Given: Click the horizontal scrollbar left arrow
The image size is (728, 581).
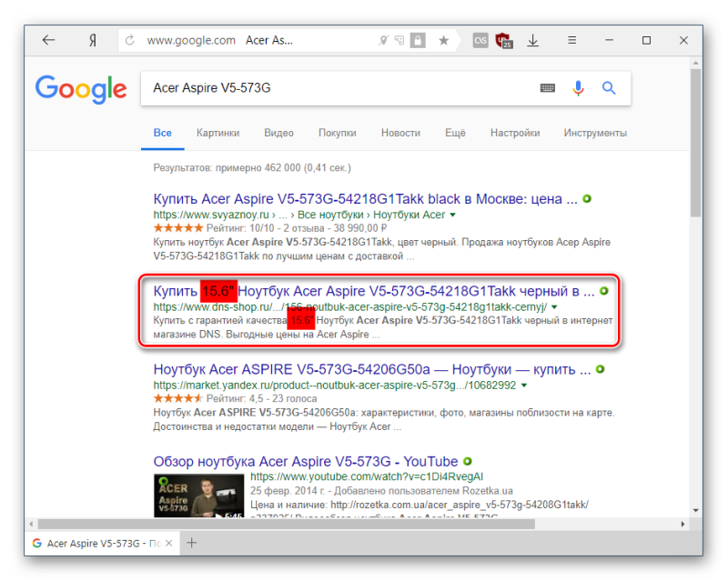Looking at the screenshot, I should (31, 524).
